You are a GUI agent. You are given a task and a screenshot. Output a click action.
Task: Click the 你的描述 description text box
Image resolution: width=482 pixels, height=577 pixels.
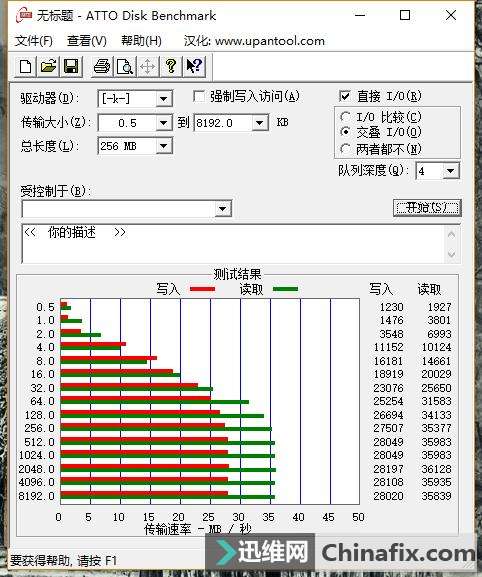pos(234,244)
